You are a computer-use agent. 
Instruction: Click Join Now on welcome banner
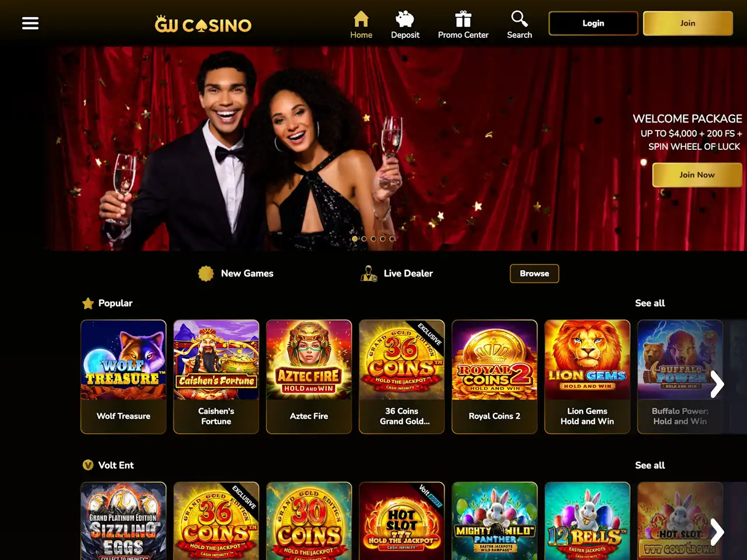pyautogui.click(x=697, y=175)
